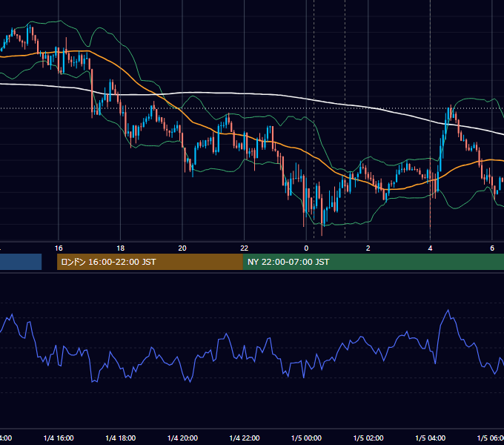Click the hour 20 axis label
The height and width of the screenshot is (445, 504).
pyautogui.click(x=182, y=248)
